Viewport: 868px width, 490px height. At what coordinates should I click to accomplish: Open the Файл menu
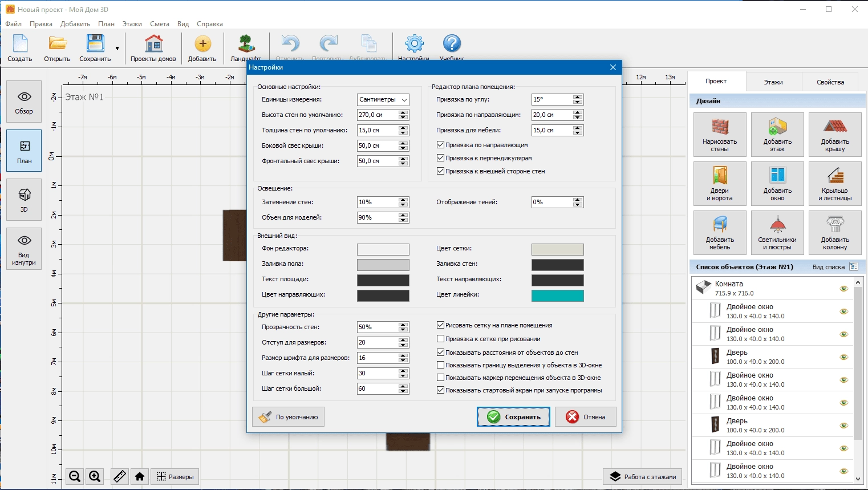14,24
